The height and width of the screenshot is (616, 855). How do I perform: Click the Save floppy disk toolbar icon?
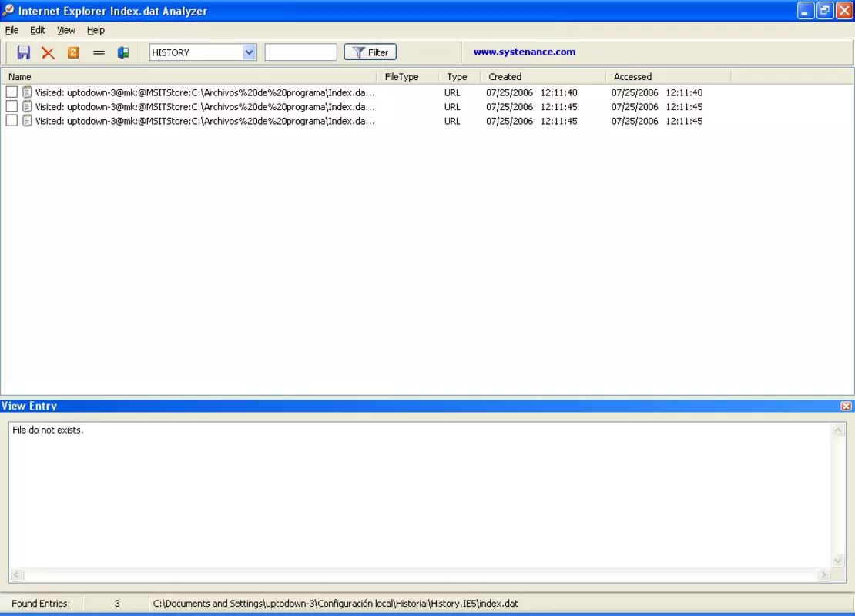(x=23, y=52)
